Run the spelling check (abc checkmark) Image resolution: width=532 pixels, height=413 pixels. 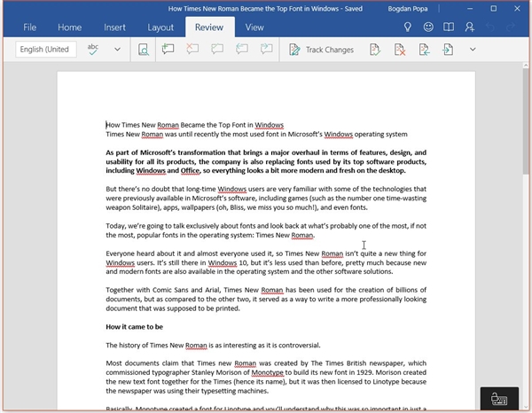coord(92,50)
